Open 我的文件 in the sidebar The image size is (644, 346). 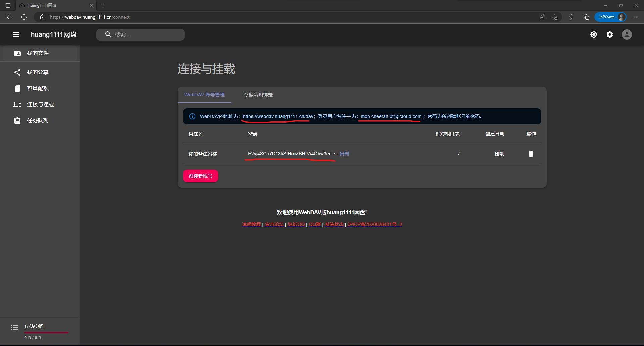(38, 53)
